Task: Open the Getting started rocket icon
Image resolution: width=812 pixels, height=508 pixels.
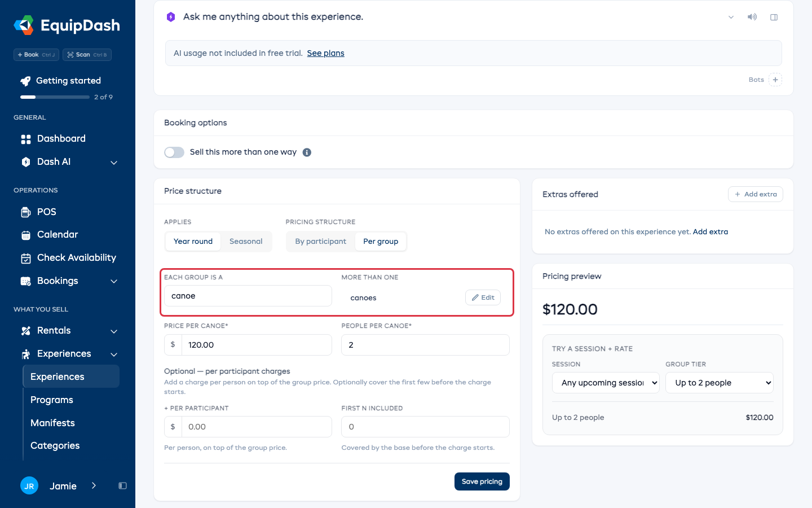Action: [x=25, y=81]
